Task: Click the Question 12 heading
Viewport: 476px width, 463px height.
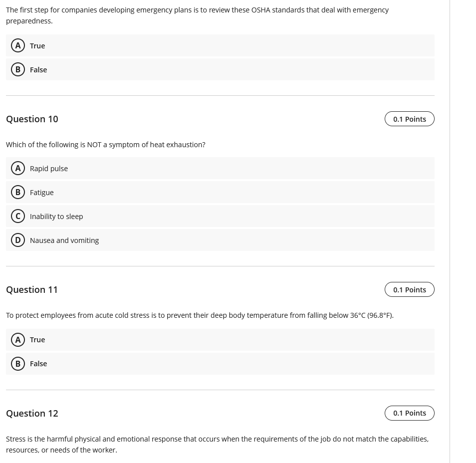Action: coord(32,413)
